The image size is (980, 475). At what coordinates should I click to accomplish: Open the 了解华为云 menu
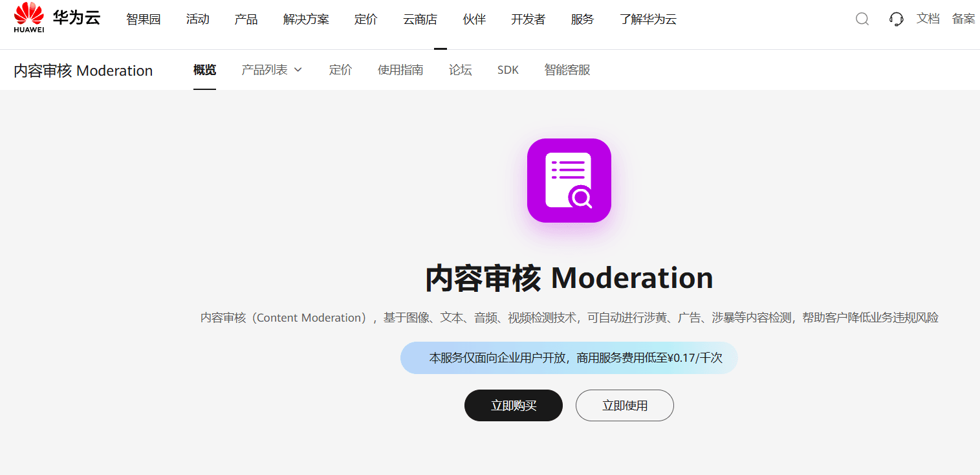pyautogui.click(x=648, y=19)
